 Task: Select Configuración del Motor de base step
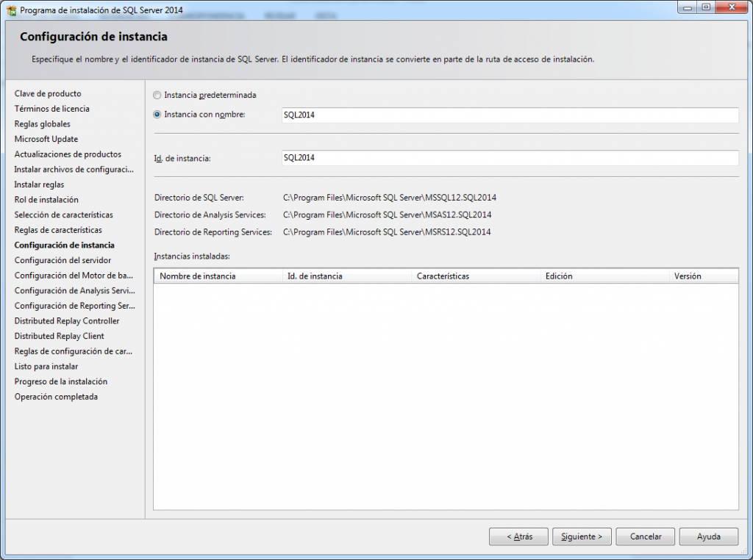click(74, 276)
